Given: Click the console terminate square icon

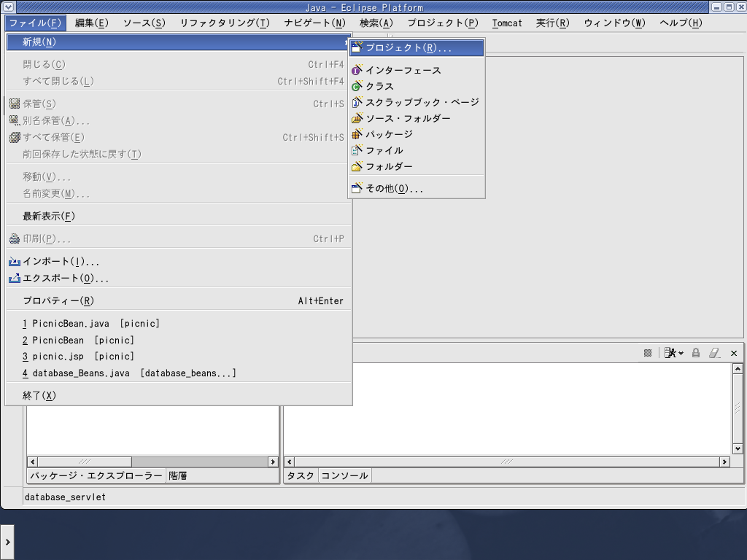Looking at the screenshot, I should 648,353.
